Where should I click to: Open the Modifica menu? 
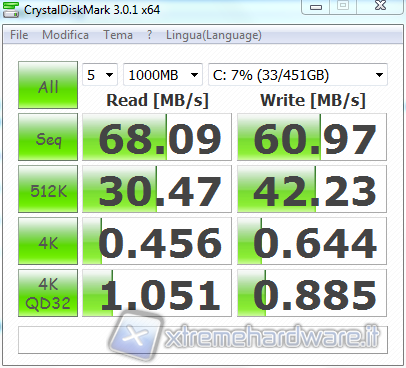click(x=65, y=35)
